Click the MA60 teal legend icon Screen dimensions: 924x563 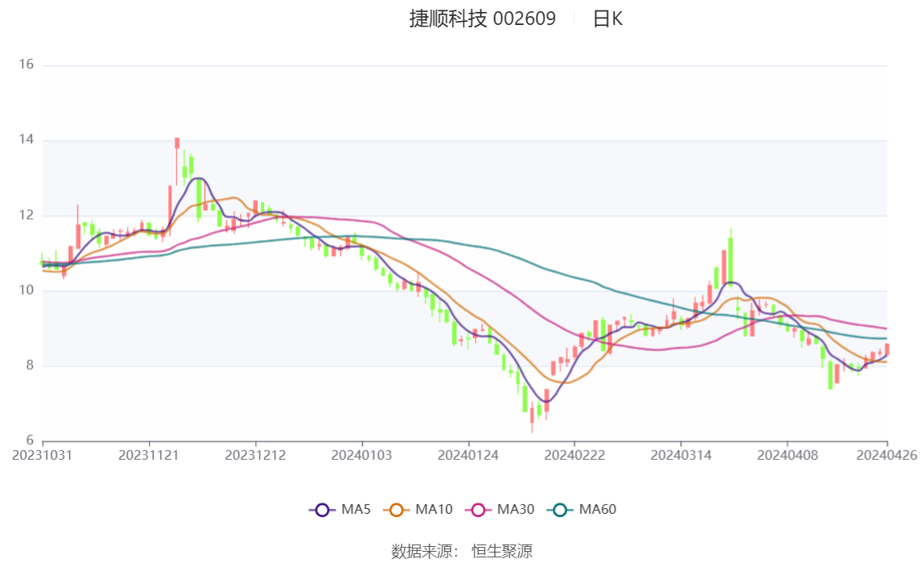point(560,510)
